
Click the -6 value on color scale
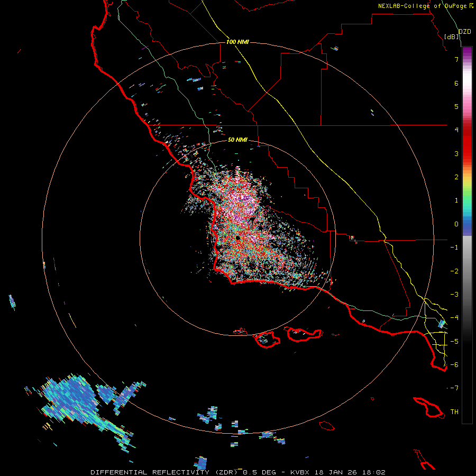click(454, 365)
